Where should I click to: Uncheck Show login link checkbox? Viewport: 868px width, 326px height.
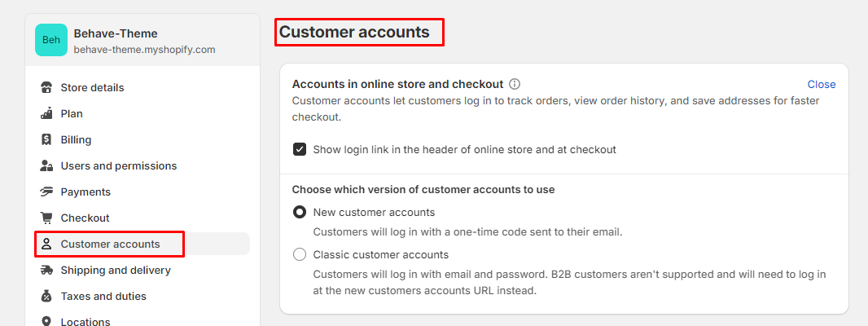pos(300,150)
